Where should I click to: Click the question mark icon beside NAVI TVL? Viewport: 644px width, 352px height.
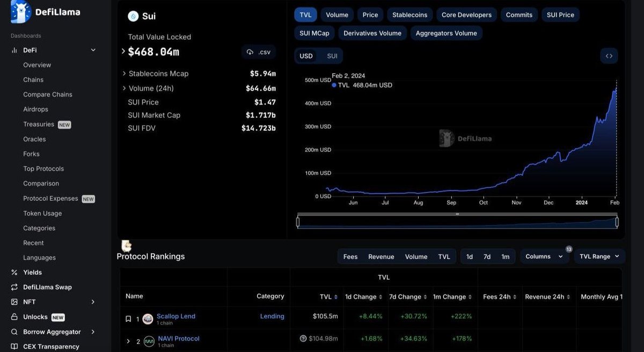click(x=303, y=339)
